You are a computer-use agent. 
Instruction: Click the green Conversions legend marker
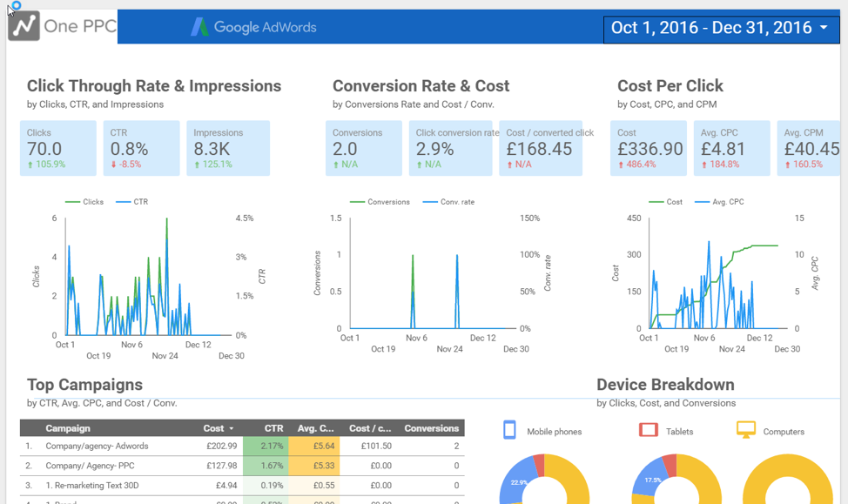[x=357, y=202]
